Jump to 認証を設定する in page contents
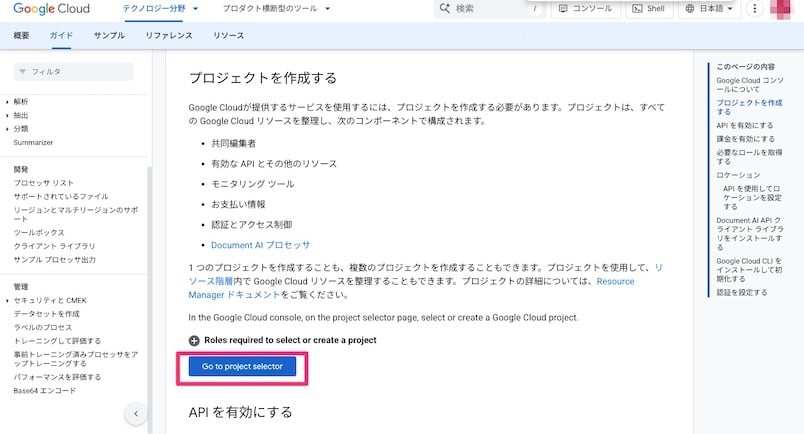This screenshot has height=434, width=804. [x=742, y=293]
